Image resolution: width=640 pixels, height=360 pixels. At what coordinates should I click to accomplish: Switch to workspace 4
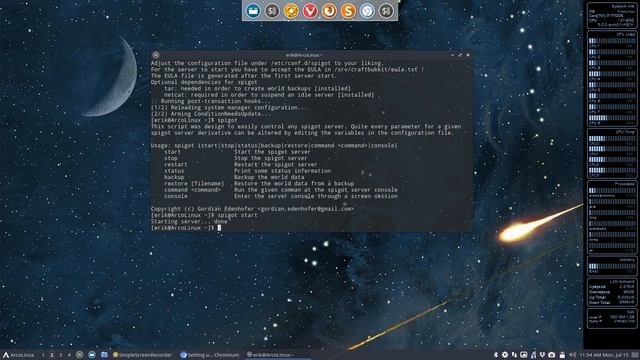tap(69, 355)
